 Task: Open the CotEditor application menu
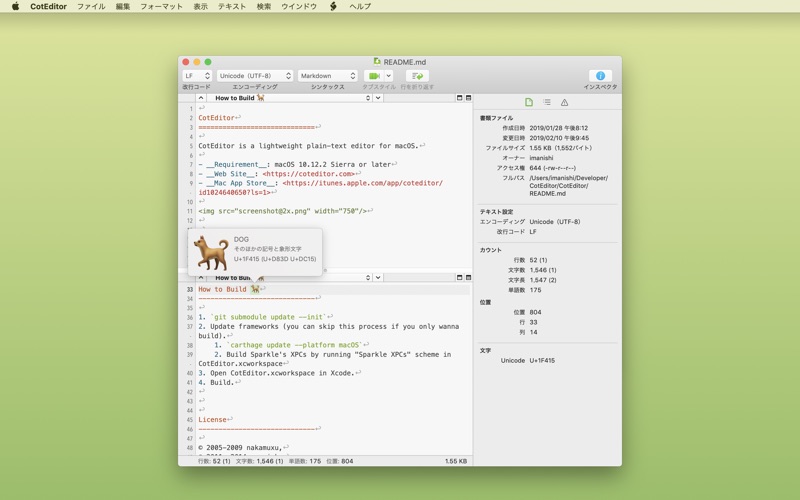pyautogui.click(x=48, y=6)
